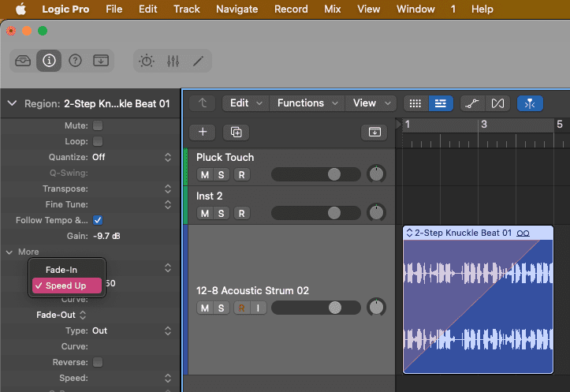This screenshot has height=392, width=570.
Task: Open the File menu
Action: point(114,9)
